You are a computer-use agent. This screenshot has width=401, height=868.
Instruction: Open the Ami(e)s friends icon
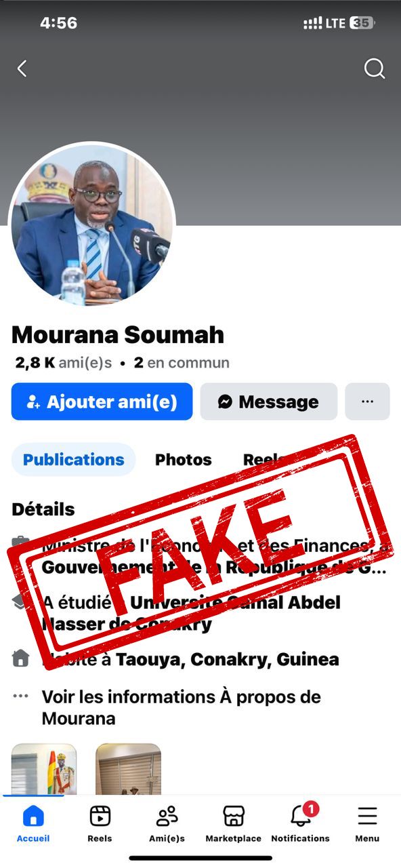click(167, 823)
